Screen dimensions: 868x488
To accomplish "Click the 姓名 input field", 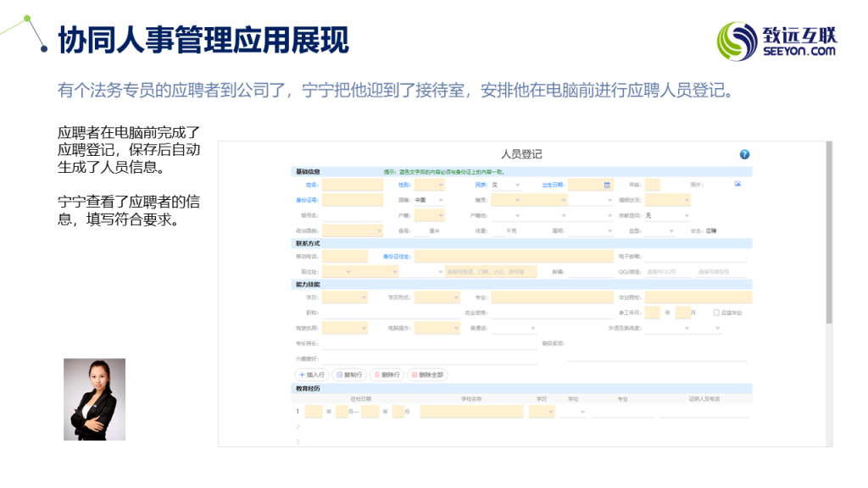I will click(352, 185).
